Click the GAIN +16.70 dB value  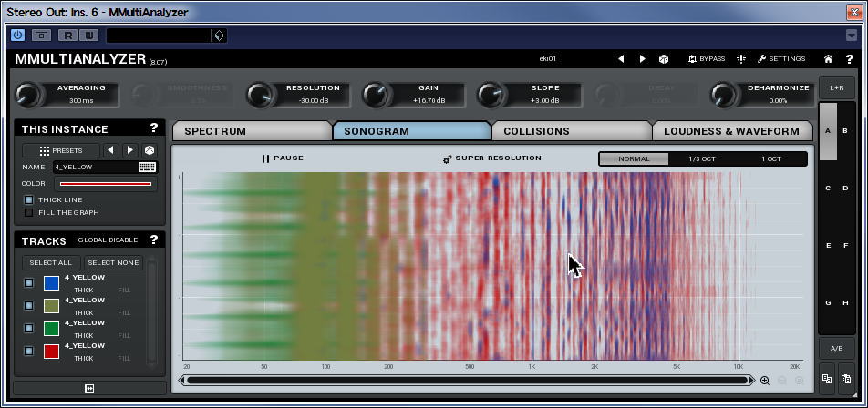point(429,100)
